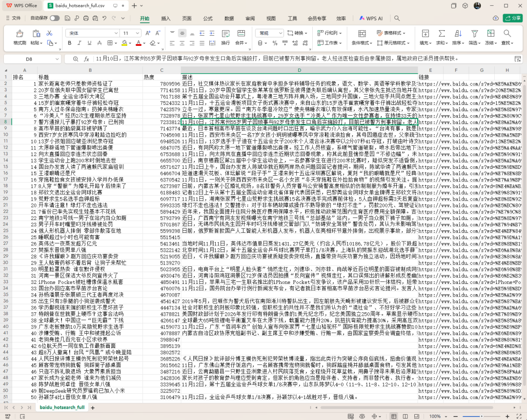This screenshot has height=420, width=527.
Task: Increase indent in cell
Action: (x=212, y=33)
